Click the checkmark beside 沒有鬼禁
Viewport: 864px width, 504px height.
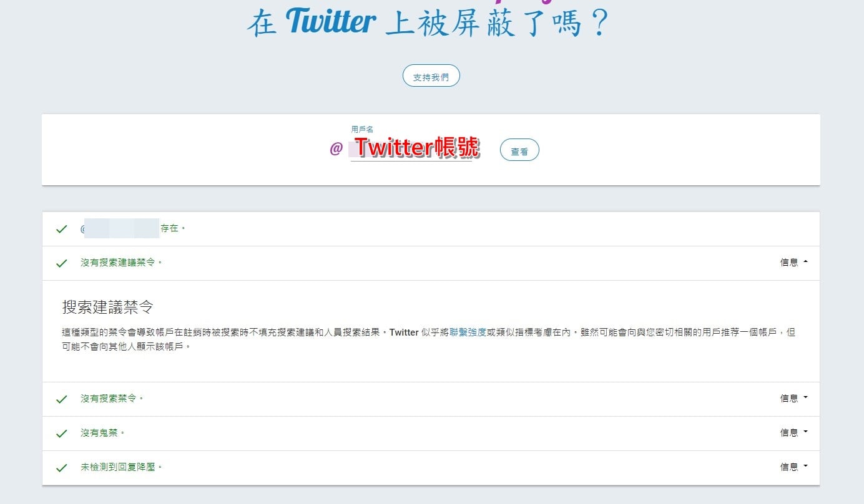click(x=61, y=434)
